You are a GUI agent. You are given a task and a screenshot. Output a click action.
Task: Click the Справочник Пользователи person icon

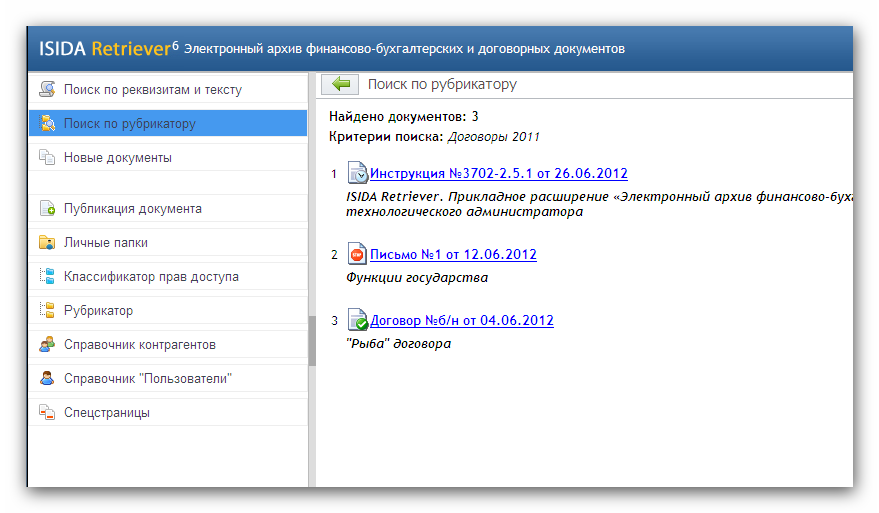47,379
